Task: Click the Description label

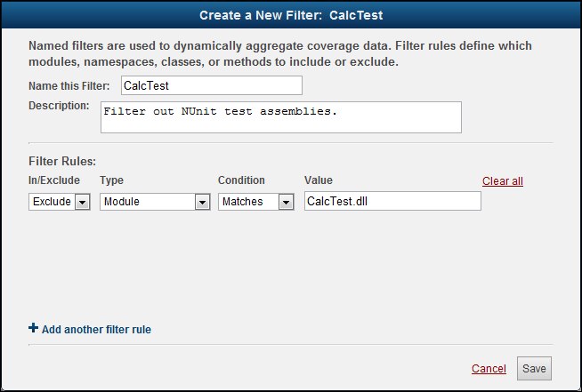Action: click(x=59, y=107)
